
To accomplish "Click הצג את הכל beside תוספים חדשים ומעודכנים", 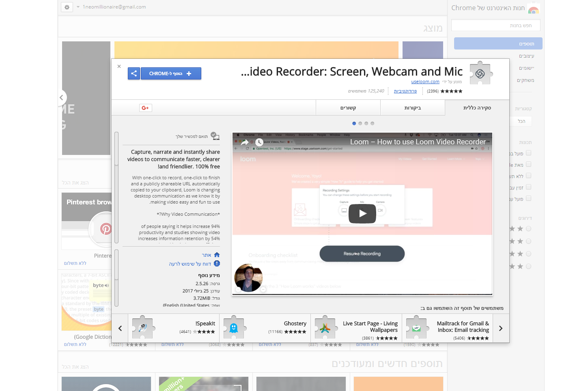I will (x=75, y=367).
